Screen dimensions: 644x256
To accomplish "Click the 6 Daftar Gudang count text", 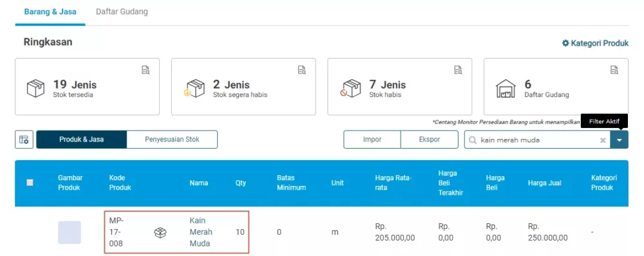I will tap(547, 89).
